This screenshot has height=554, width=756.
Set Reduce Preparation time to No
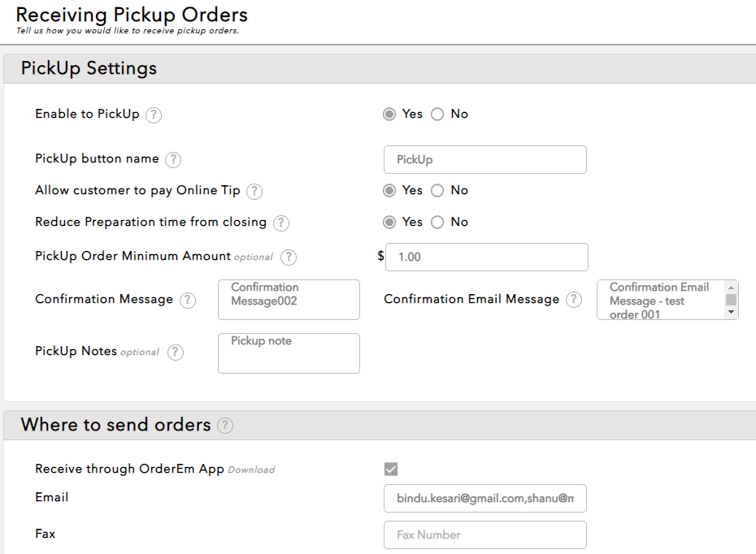coord(437,223)
